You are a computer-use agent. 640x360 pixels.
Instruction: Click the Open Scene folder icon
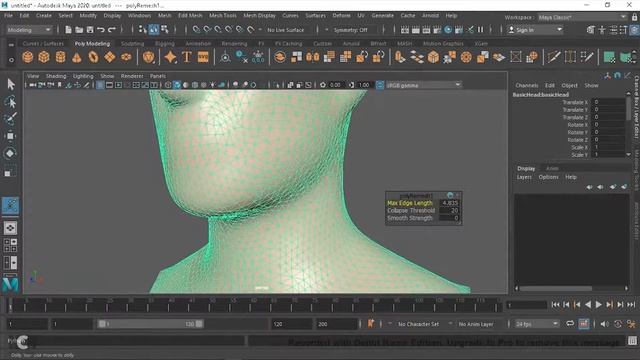[x=79, y=30]
